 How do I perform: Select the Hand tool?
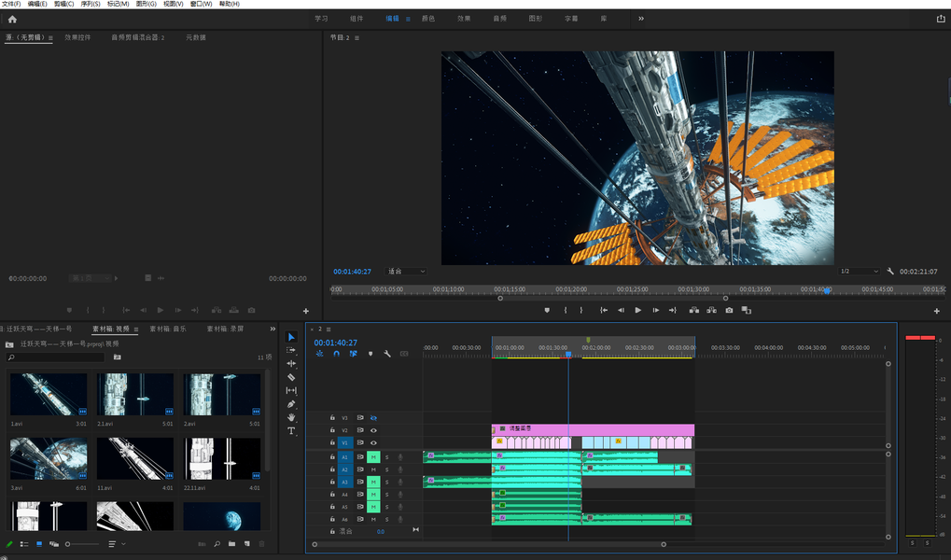[291, 417]
